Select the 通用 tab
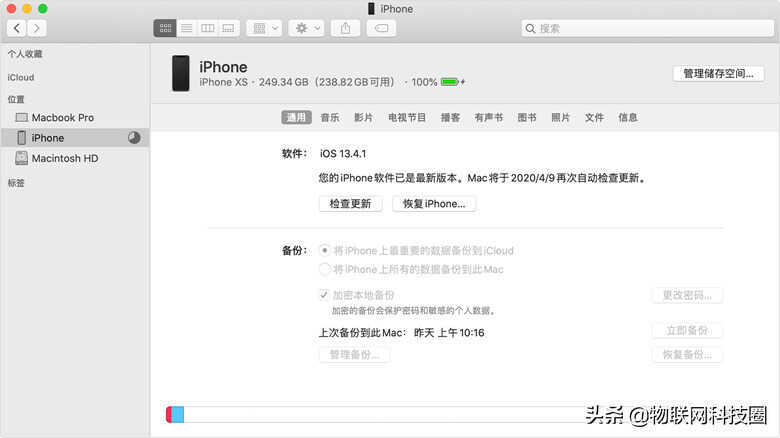Image resolution: width=780 pixels, height=438 pixels. coord(296,117)
